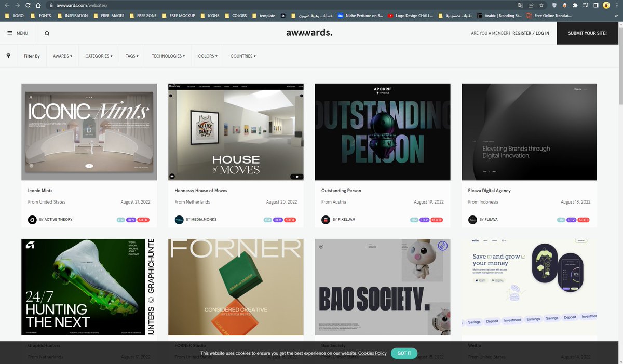The width and height of the screenshot is (623, 364).
Task: Open Outstanding Person thumbnail
Action: 383,132
